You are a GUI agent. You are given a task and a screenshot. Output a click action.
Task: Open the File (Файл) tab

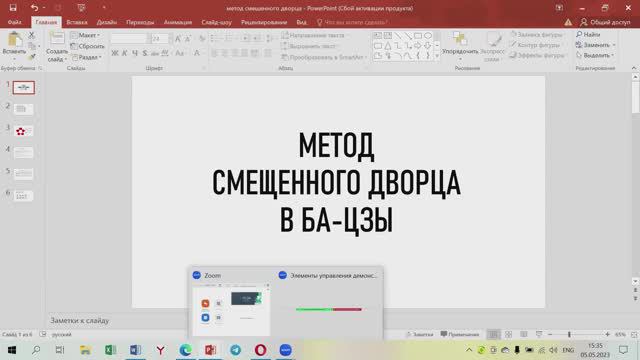[14, 22]
